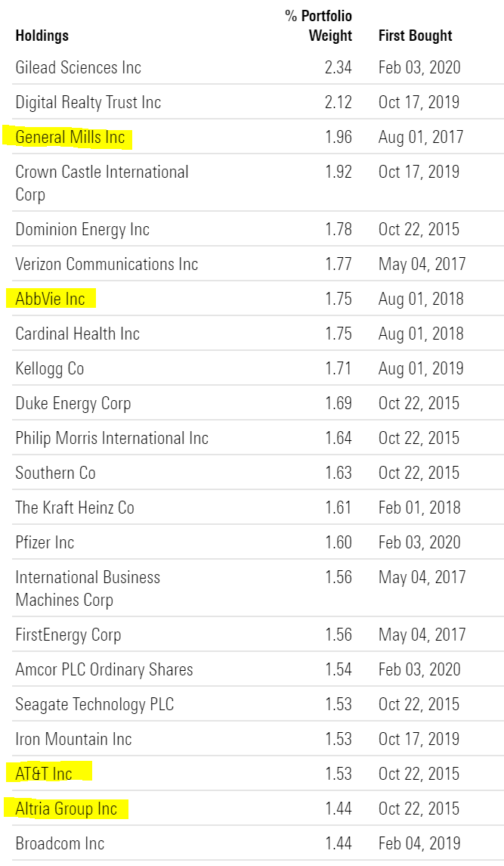
Task: Select The Kraft Heinz Co holding
Action: (x=75, y=507)
